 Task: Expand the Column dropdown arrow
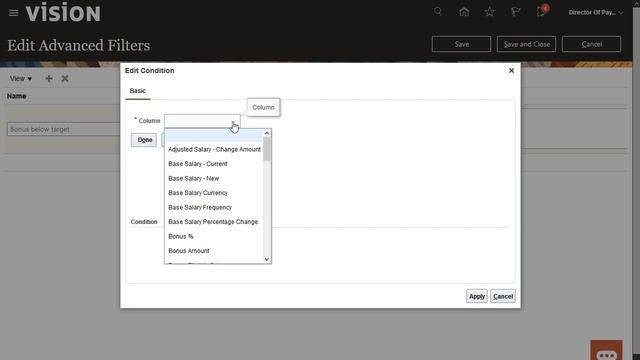(234, 123)
